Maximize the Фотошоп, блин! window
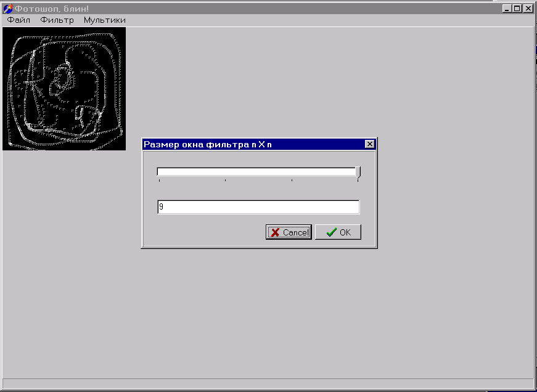The width and height of the screenshot is (537, 392). (517, 9)
